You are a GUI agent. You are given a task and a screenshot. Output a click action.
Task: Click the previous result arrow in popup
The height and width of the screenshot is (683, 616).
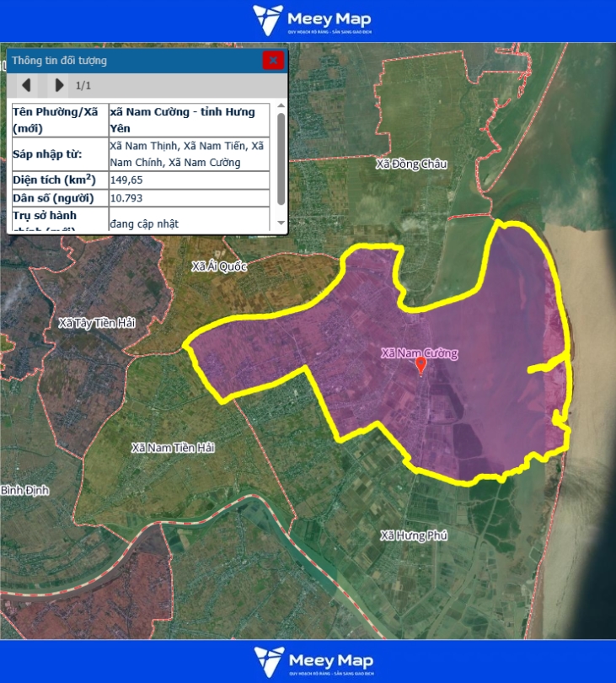click(x=26, y=85)
